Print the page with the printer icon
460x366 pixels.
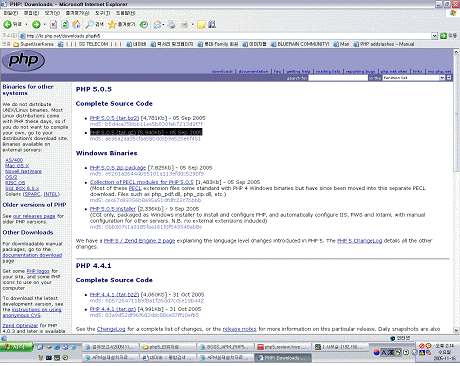tap(171, 24)
